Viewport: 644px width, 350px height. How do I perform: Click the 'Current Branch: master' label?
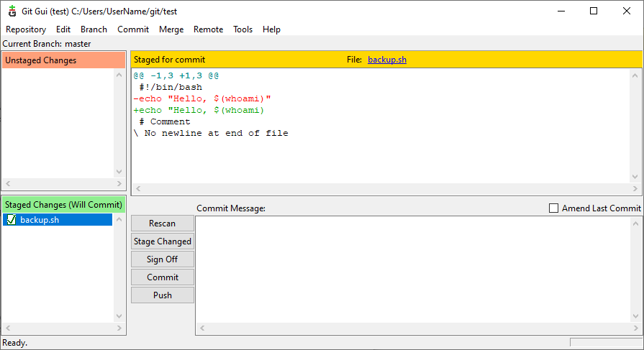click(x=46, y=44)
